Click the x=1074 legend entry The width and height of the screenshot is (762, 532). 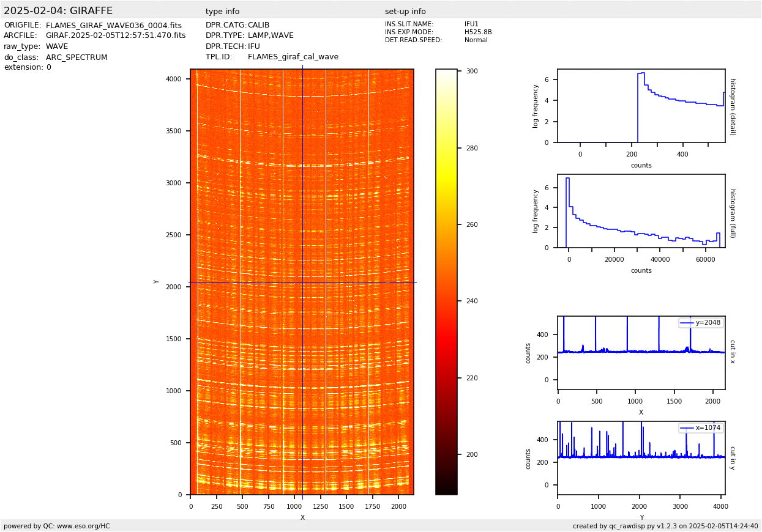click(701, 428)
